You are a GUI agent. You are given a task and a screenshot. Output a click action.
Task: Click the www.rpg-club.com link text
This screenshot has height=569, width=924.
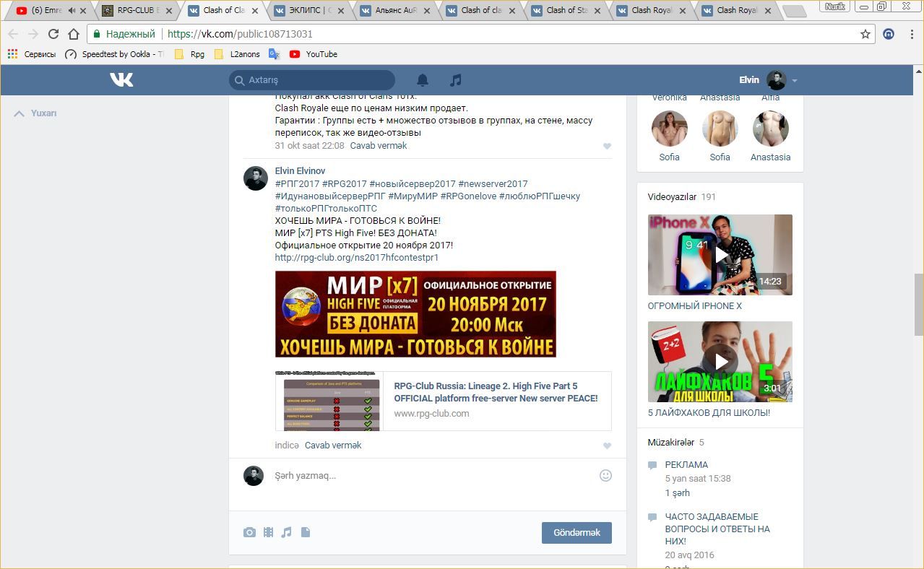coord(431,414)
